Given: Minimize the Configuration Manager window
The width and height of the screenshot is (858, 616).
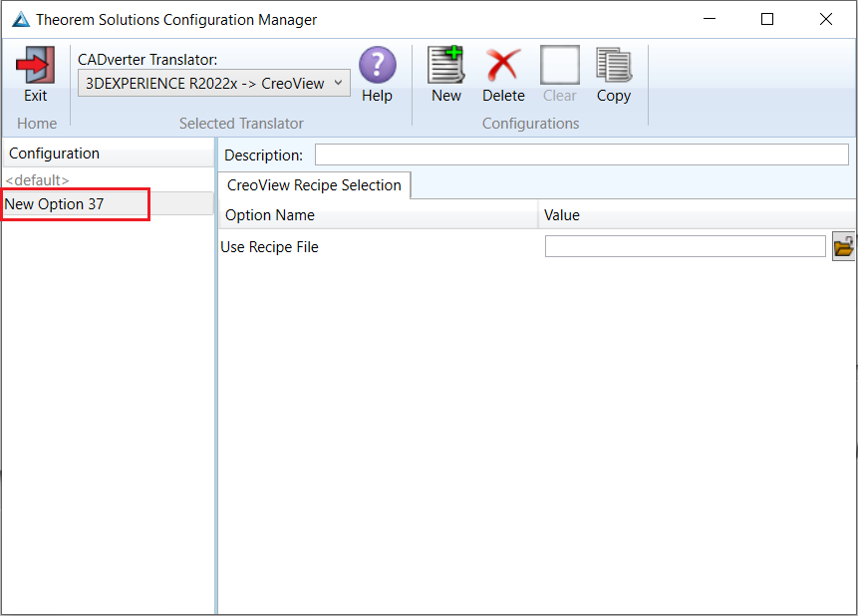Looking at the screenshot, I should [x=710, y=19].
